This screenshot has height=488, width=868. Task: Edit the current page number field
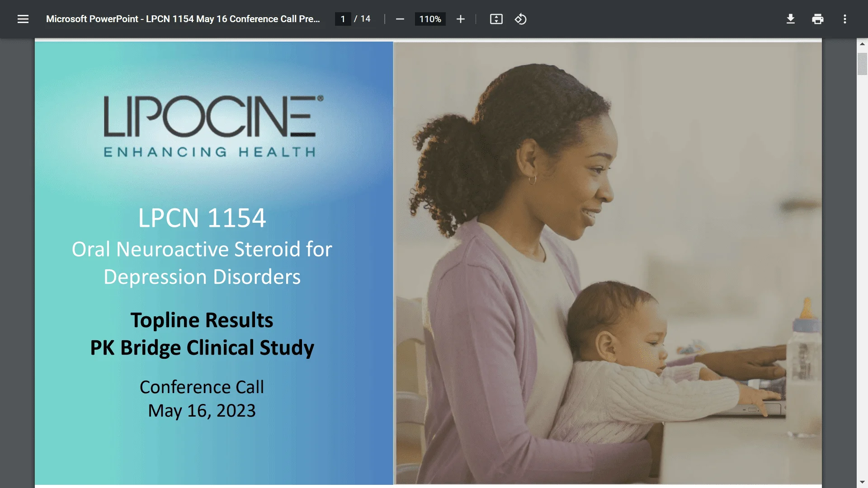pyautogui.click(x=343, y=19)
